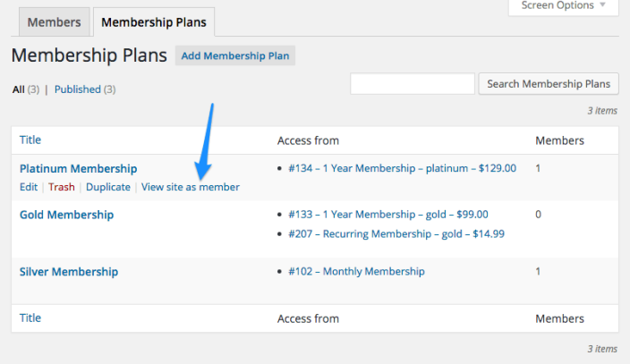Filter by Published plans
The image size is (630, 364).
coord(77,89)
